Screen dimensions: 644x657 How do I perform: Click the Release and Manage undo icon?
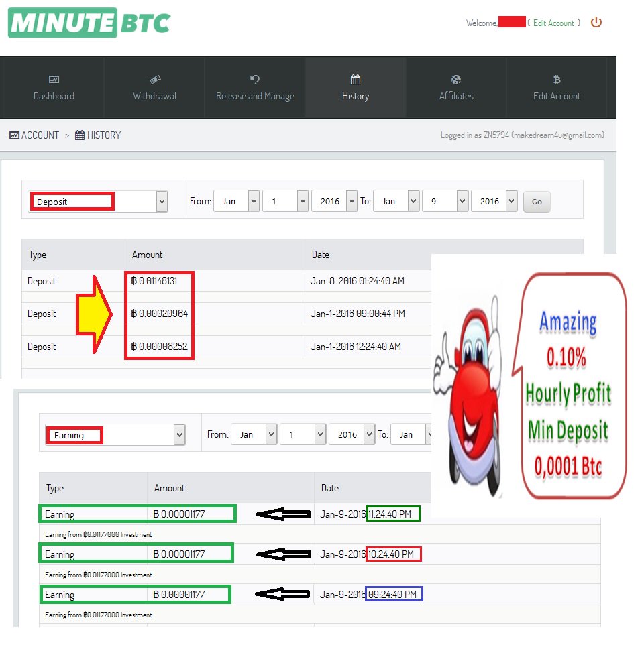255,79
